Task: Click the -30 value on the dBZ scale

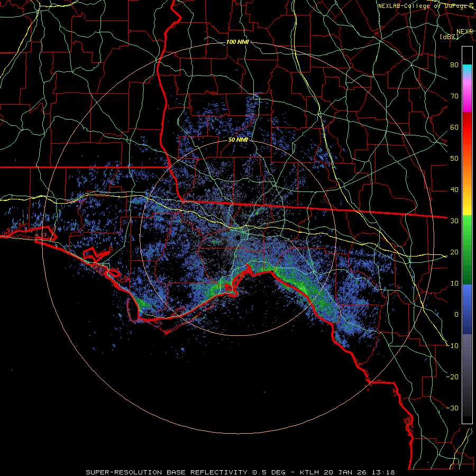Action: [452, 408]
